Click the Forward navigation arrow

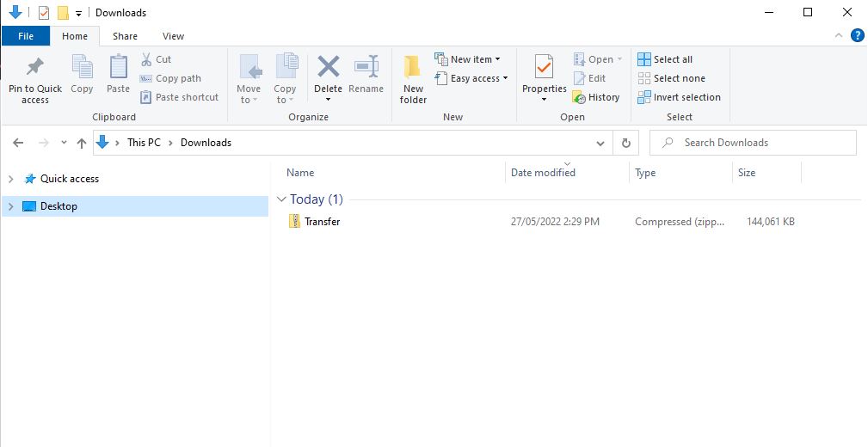44,143
